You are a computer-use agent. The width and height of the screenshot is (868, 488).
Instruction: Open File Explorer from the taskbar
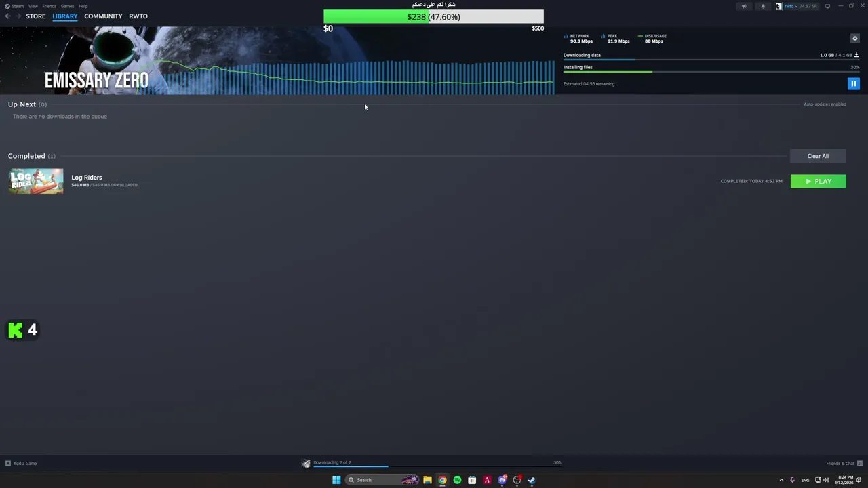[x=427, y=480]
